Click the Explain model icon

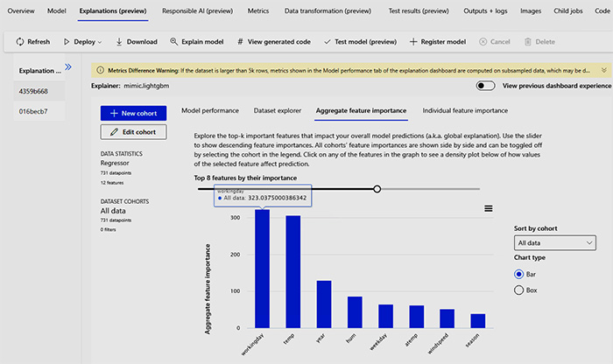[175, 42]
